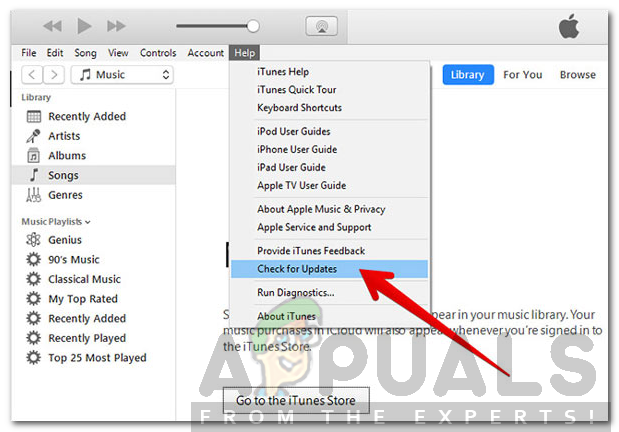Screen dimensions: 619x432
Task: Collapse the Music Playlists section chevron
Action: click(88, 222)
